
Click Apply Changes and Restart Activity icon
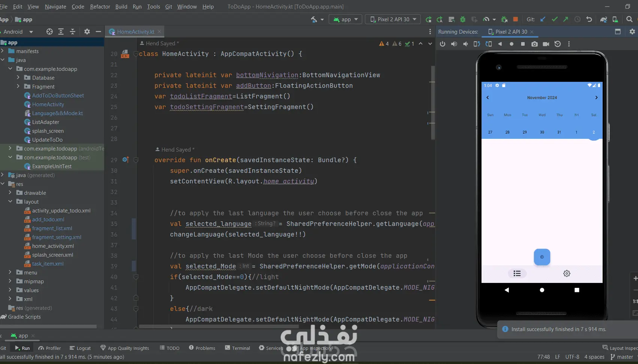439,20
